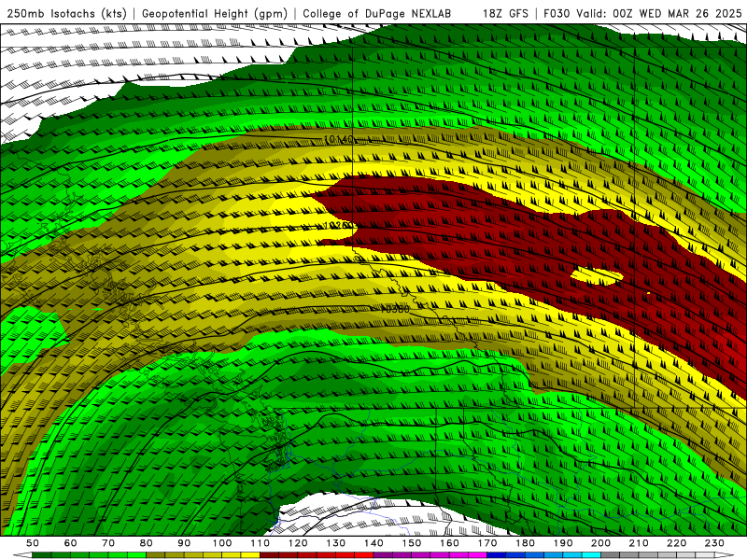The width and height of the screenshot is (747, 560).
Task: Click the 100 label on the color scale
Action: pos(222,543)
